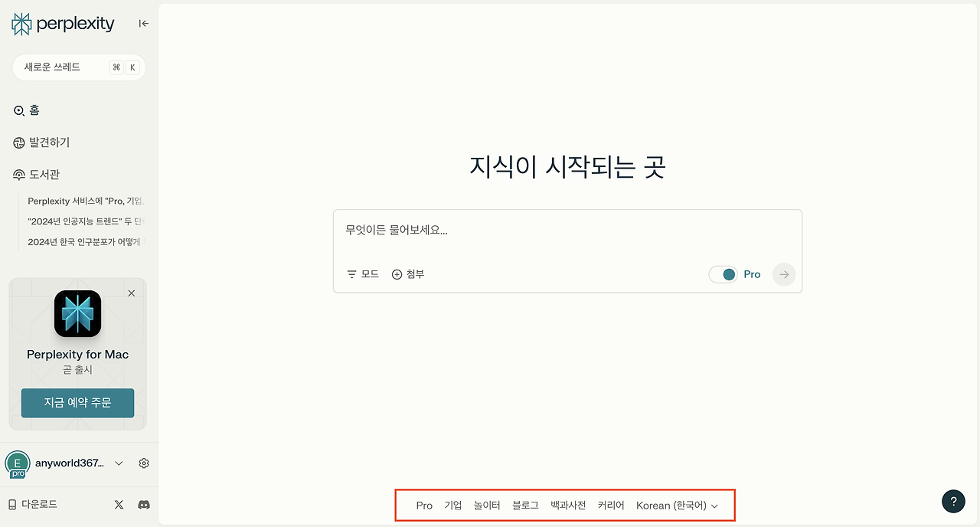
Task: Go to 홈 in sidebar
Action: coord(27,111)
